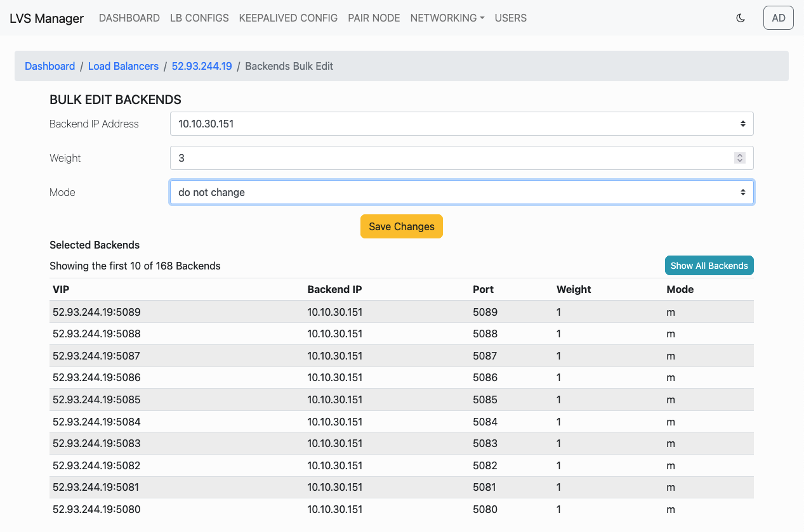Click the Port cell 5089
Screen dimensions: 804x532
click(x=485, y=312)
